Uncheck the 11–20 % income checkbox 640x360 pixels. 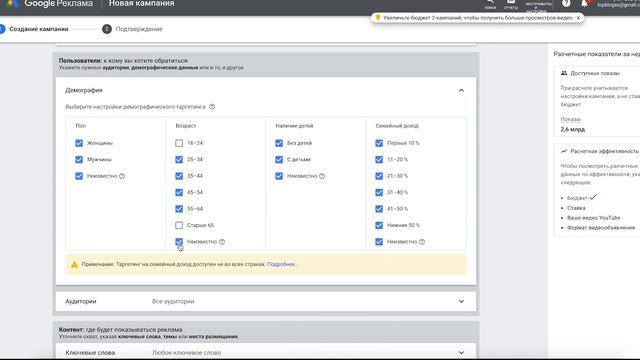(379, 160)
